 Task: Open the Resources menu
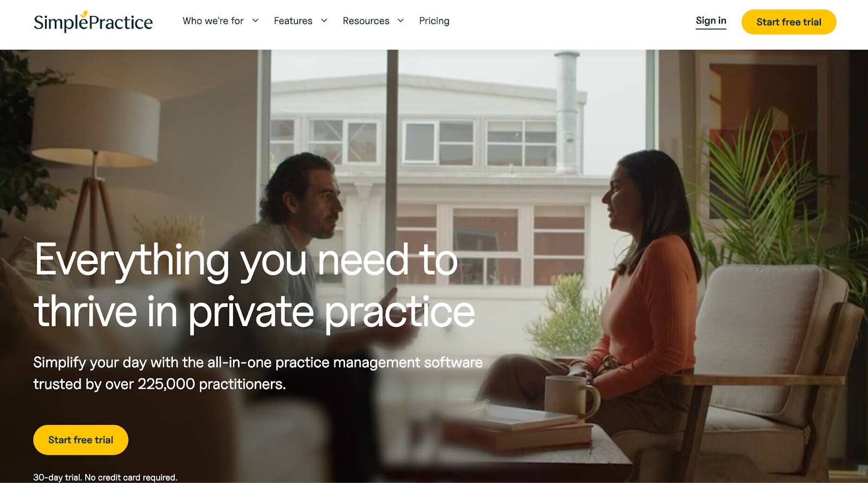coord(366,21)
